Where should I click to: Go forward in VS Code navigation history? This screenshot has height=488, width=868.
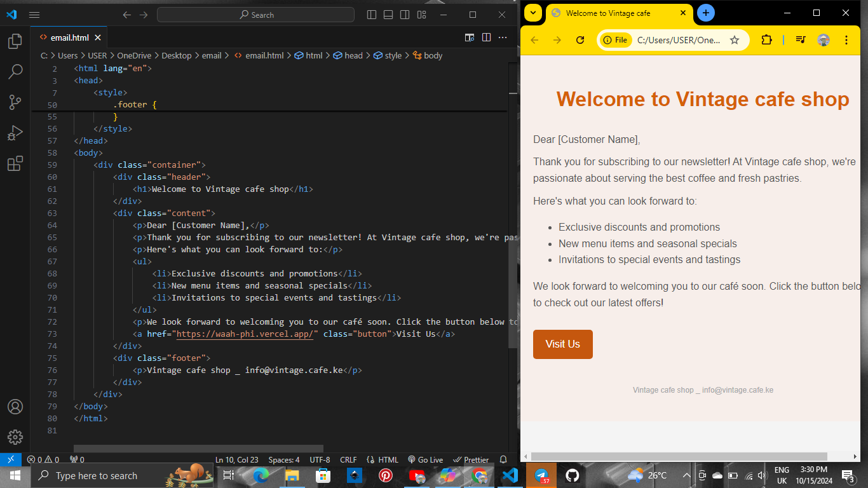(x=144, y=15)
